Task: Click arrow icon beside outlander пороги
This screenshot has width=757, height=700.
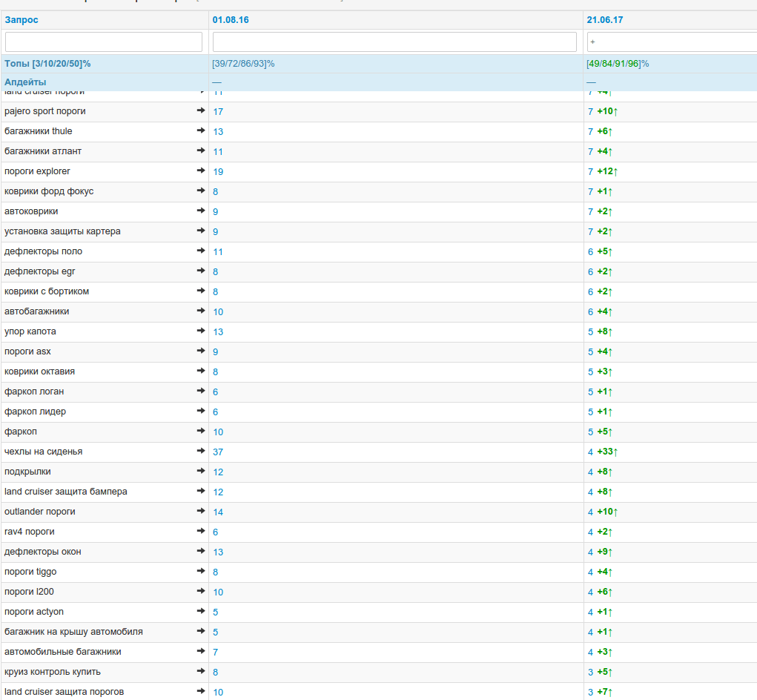Action: click(201, 512)
